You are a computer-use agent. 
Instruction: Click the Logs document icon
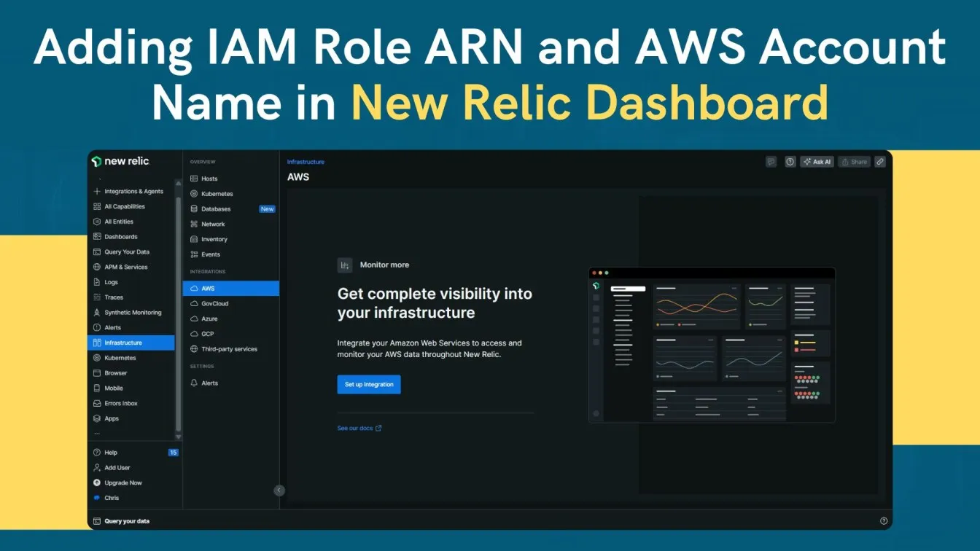coord(97,282)
